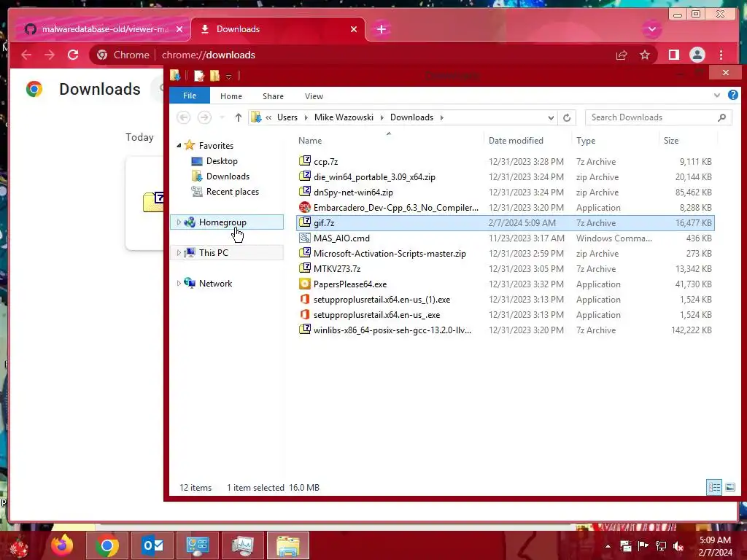This screenshot has width=747, height=560.
Task: Select Downloads under Favorites
Action: pos(228,176)
